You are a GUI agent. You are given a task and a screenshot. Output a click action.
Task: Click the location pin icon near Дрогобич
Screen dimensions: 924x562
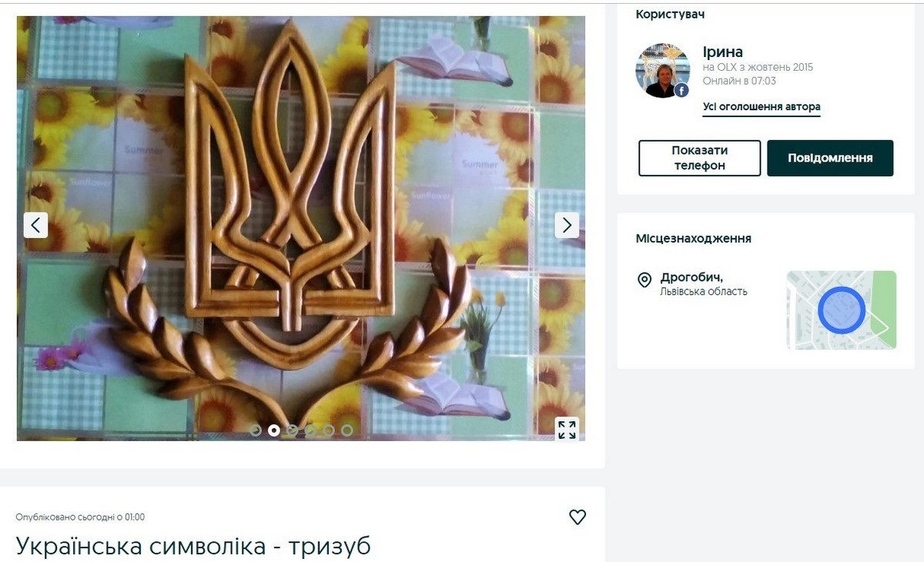coord(645,281)
